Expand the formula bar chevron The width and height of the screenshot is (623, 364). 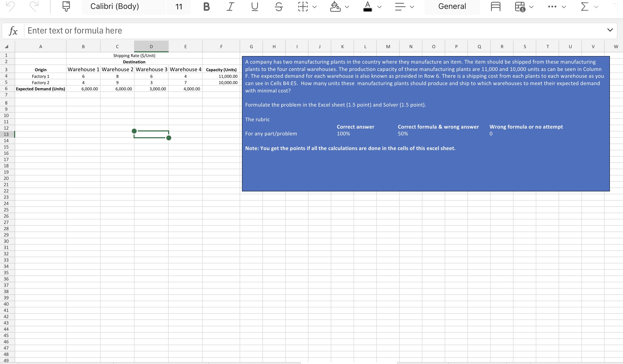click(x=610, y=30)
